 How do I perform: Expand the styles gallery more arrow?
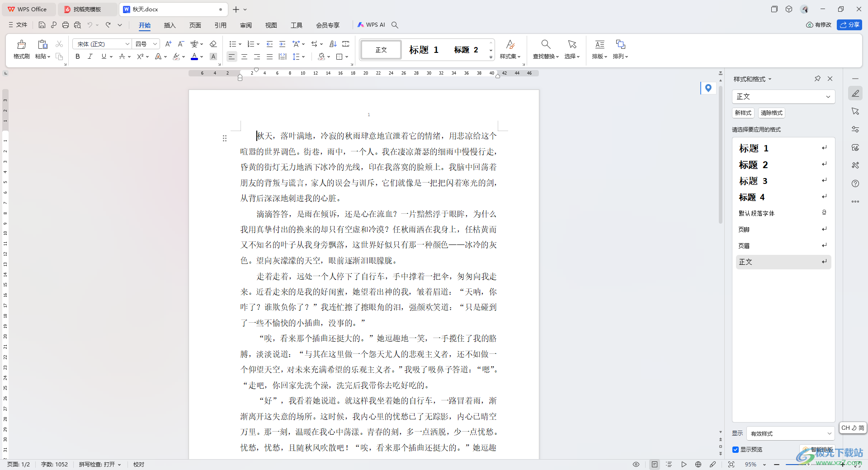(491, 57)
